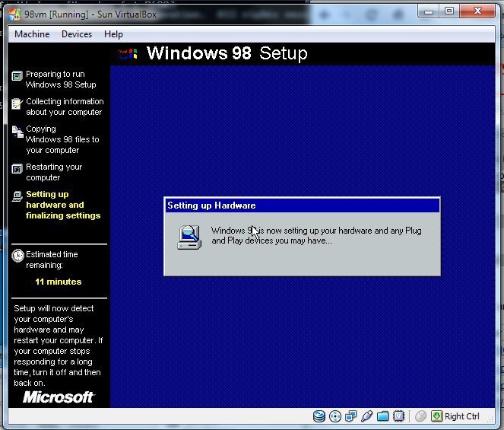Click the Setting up Hardware dialog title

pyautogui.click(x=211, y=205)
